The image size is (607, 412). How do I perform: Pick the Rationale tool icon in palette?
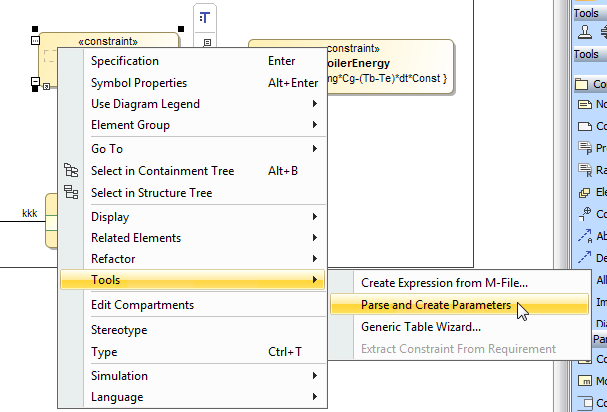tap(587, 170)
